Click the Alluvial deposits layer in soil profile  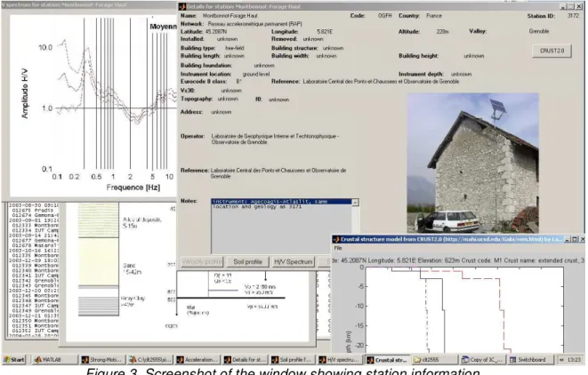click(x=99, y=220)
